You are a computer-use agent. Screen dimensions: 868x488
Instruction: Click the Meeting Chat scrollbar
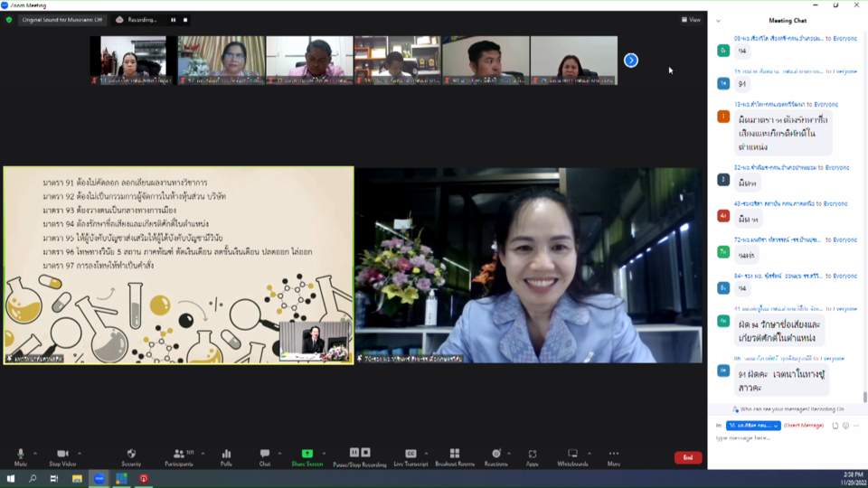click(864, 397)
